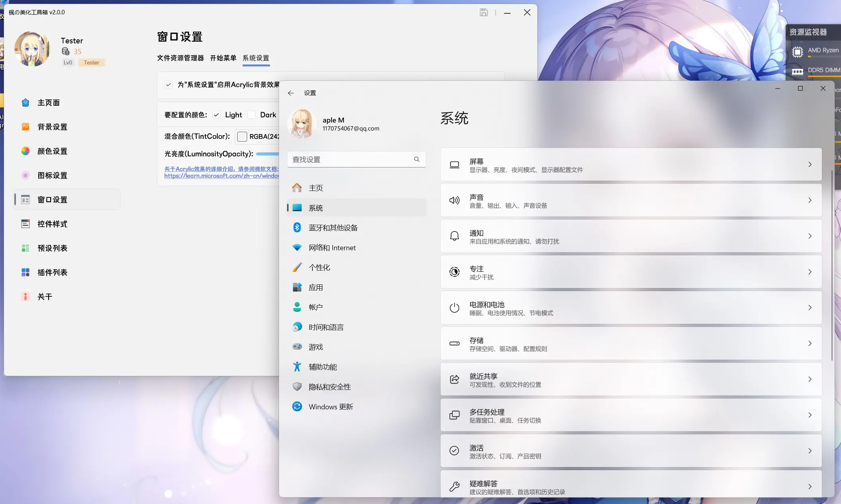This screenshot has height=504, width=841.
Task: Click the save icon in toolbox title bar
Action: tap(484, 12)
